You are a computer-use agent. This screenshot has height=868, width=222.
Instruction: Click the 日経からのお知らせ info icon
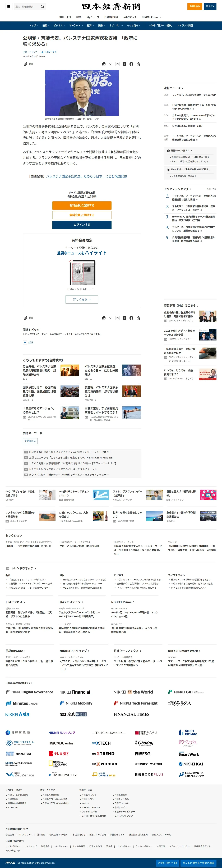(x=168, y=151)
